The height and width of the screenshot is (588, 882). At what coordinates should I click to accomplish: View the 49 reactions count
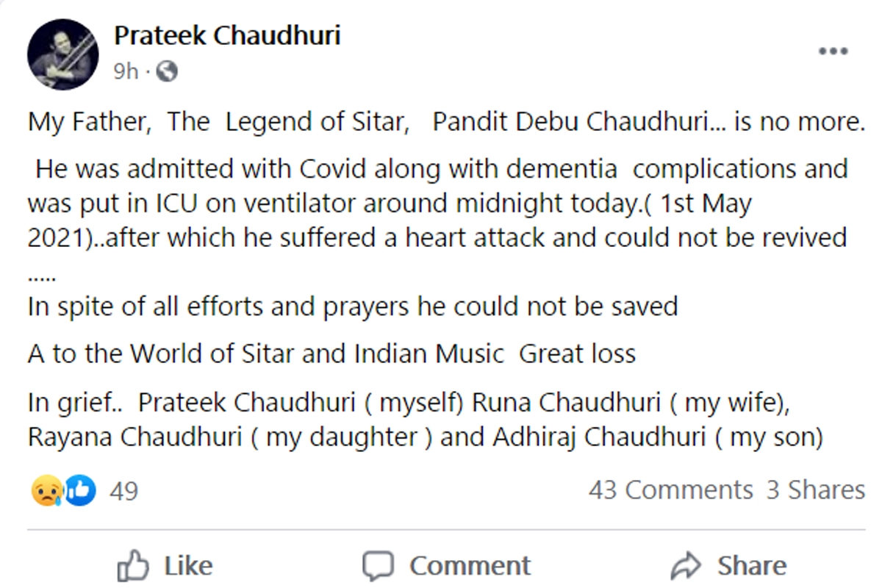tap(123, 490)
